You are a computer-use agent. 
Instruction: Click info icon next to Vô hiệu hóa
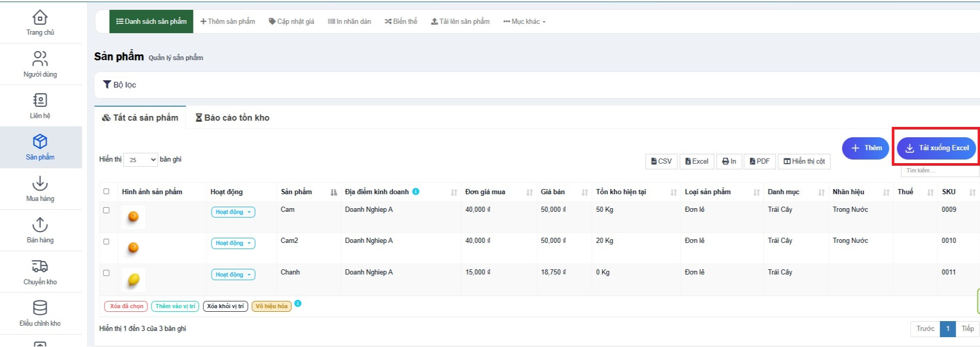[x=298, y=303]
